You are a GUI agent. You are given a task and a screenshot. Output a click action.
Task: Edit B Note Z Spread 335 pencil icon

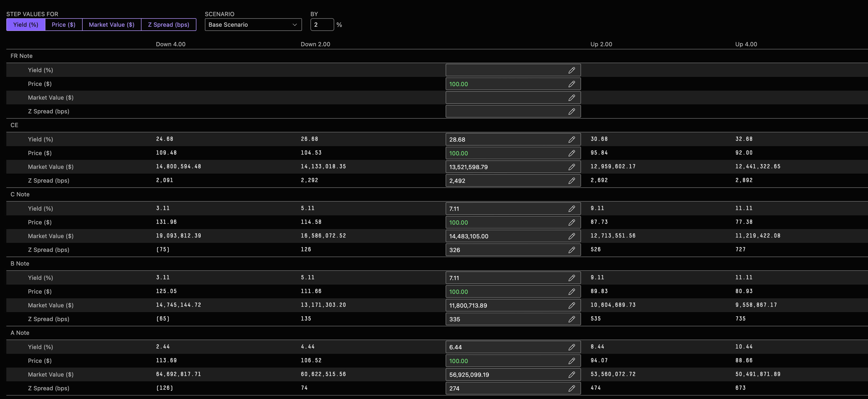[572, 319]
